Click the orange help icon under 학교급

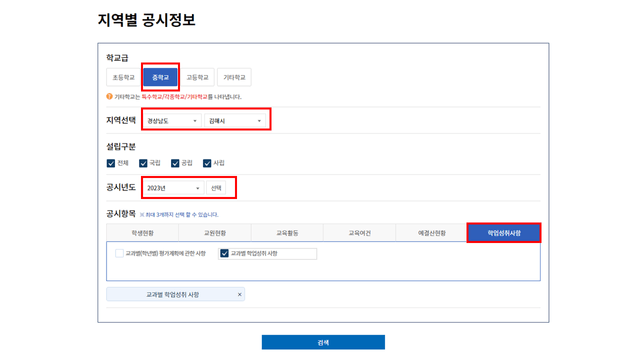point(109,97)
